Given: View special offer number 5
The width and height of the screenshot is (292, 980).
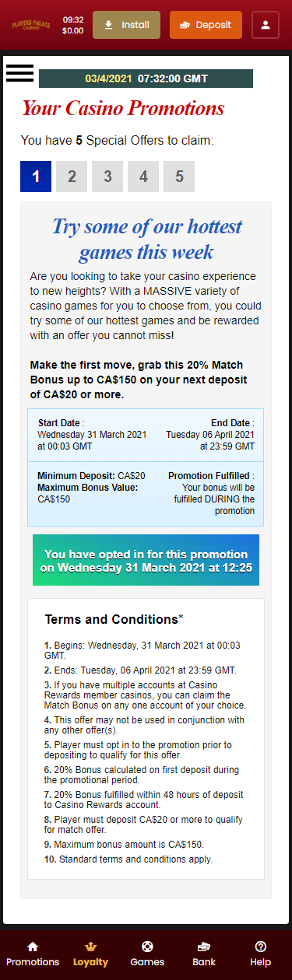Looking at the screenshot, I should pyautogui.click(x=179, y=177).
